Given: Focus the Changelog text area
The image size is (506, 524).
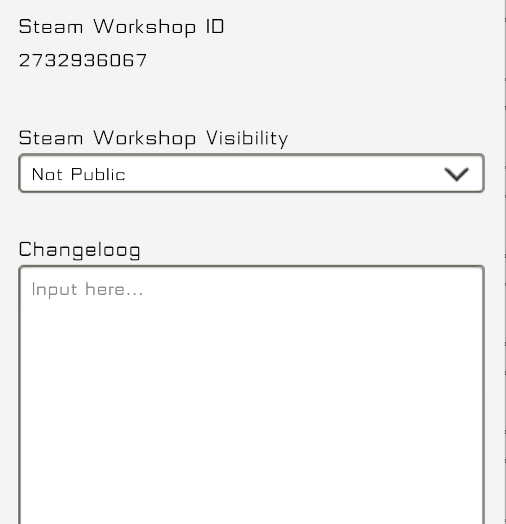Looking at the screenshot, I should (251, 395).
